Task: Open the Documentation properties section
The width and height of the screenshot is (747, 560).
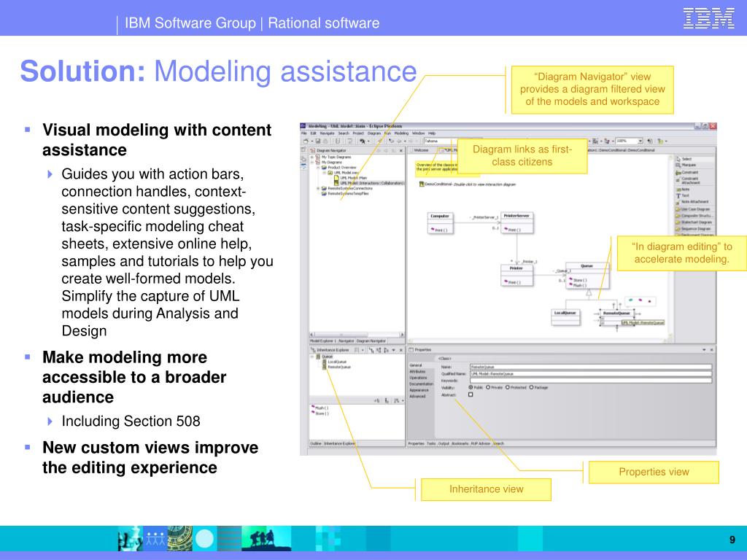Action: [421, 384]
